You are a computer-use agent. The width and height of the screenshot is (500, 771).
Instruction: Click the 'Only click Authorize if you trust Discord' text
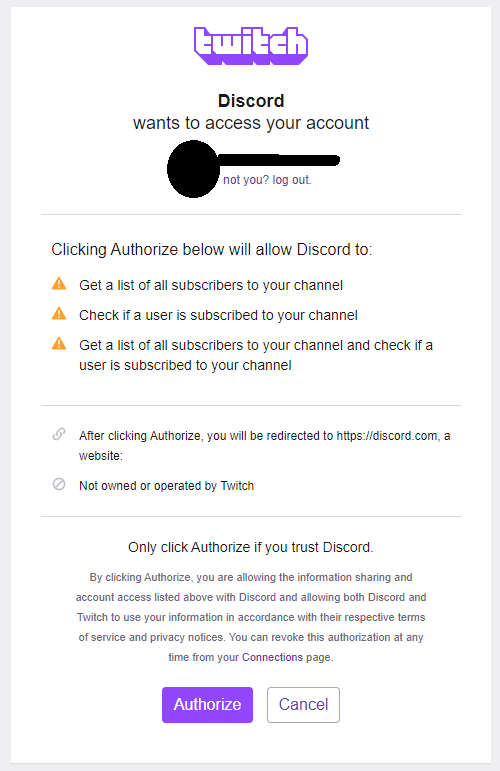click(251, 547)
